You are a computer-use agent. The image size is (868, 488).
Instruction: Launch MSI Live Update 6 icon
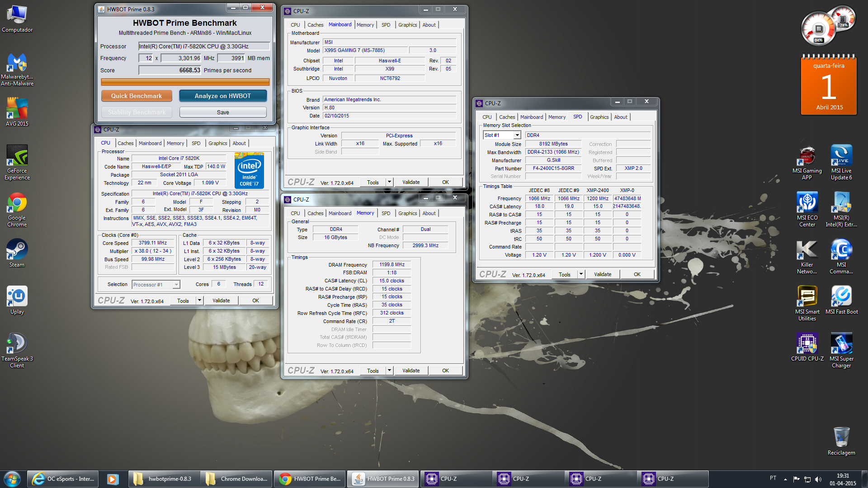click(x=841, y=163)
